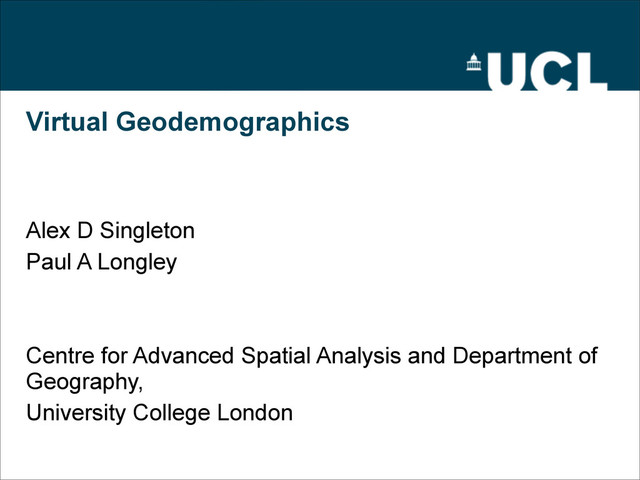
Task: Select the word "Geodemographics" in the title
Action: 232,124
